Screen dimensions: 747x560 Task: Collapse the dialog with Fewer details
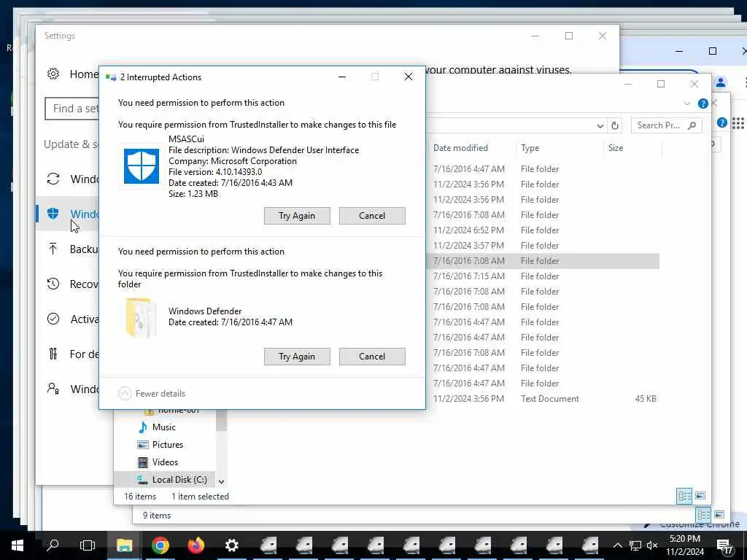click(152, 394)
